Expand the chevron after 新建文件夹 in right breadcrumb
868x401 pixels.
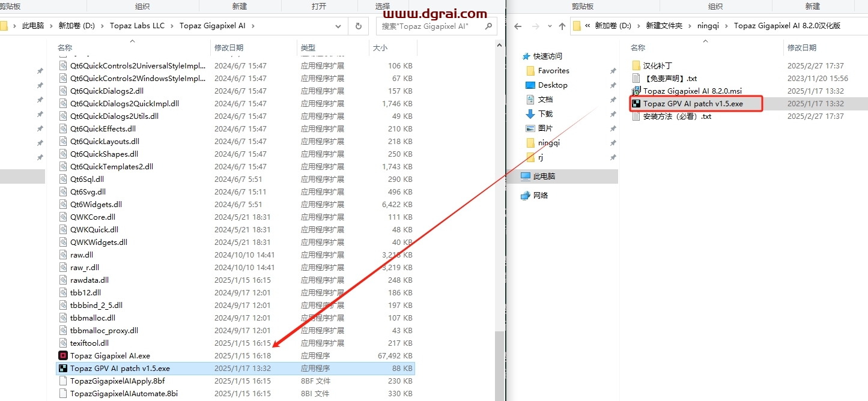click(x=690, y=26)
